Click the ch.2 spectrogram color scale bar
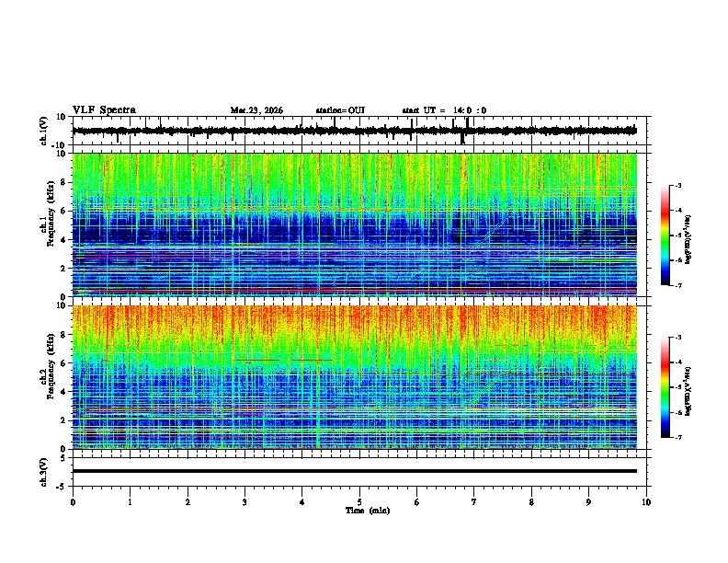 pos(665,387)
